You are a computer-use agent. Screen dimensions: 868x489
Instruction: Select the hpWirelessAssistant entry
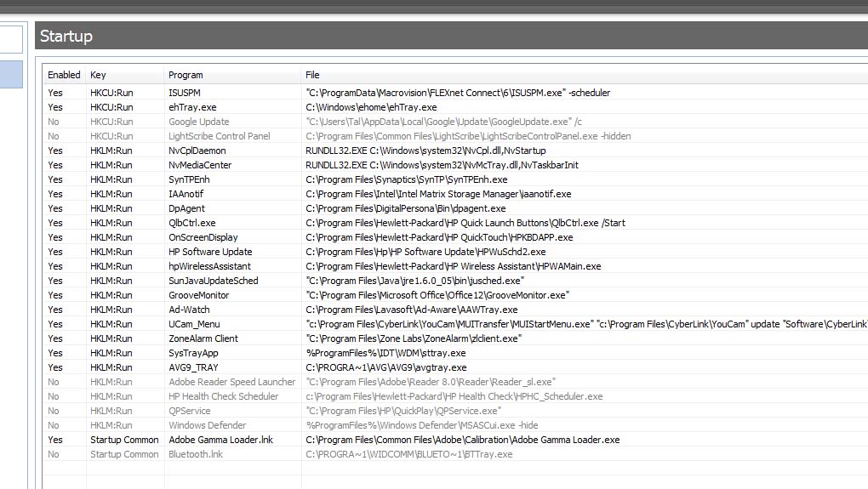point(210,266)
